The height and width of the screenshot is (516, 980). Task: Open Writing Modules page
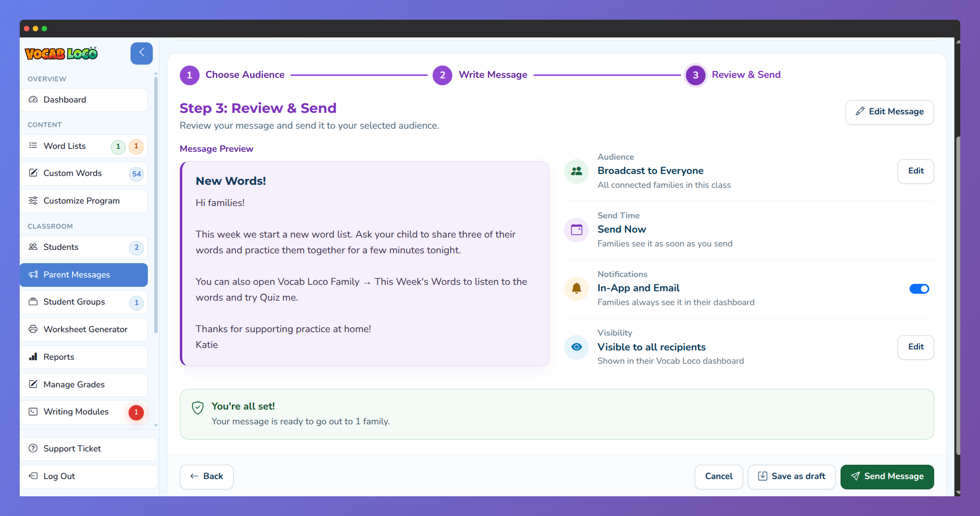pos(84,412)
